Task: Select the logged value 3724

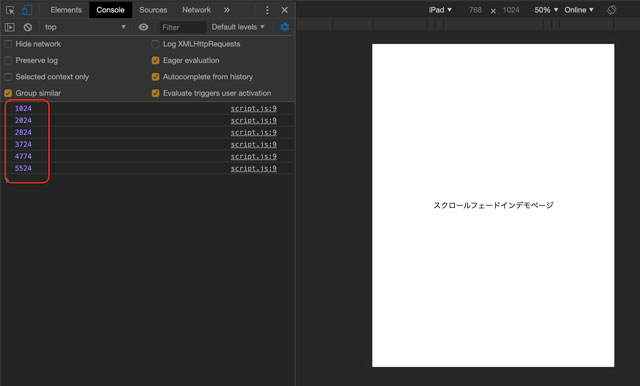Action: [x=23, y=144]
